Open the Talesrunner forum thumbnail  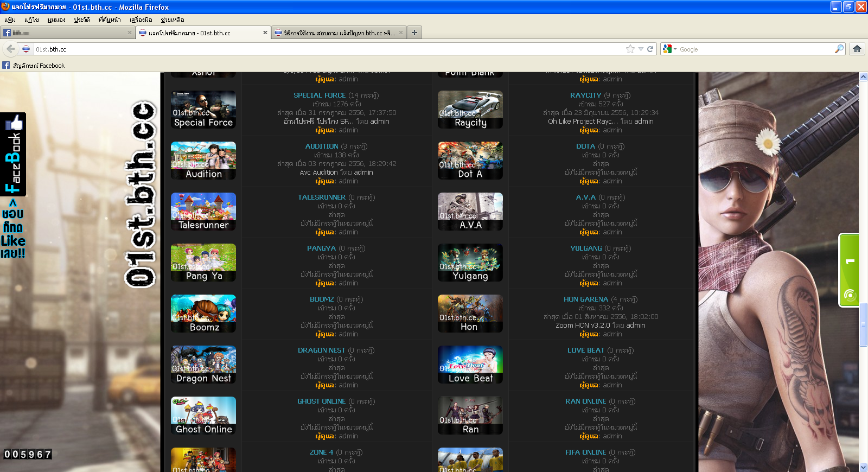[203, 212]
